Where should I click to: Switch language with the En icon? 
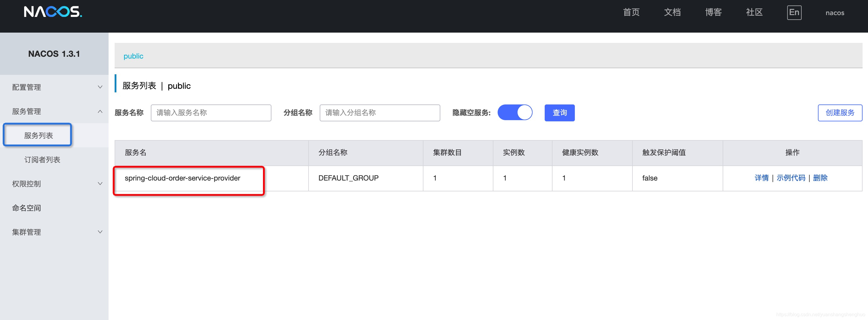(794, 12)
